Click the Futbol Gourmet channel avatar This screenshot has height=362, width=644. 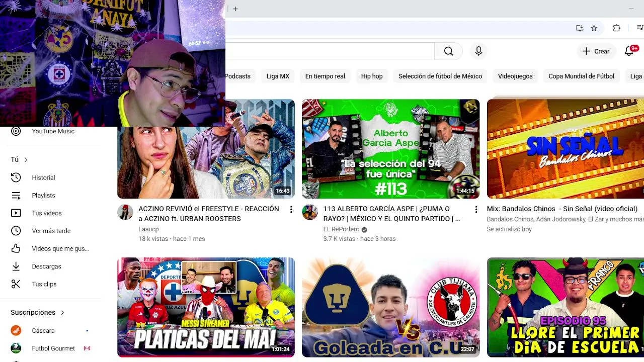pyautogui.click(x=16, y=348)
